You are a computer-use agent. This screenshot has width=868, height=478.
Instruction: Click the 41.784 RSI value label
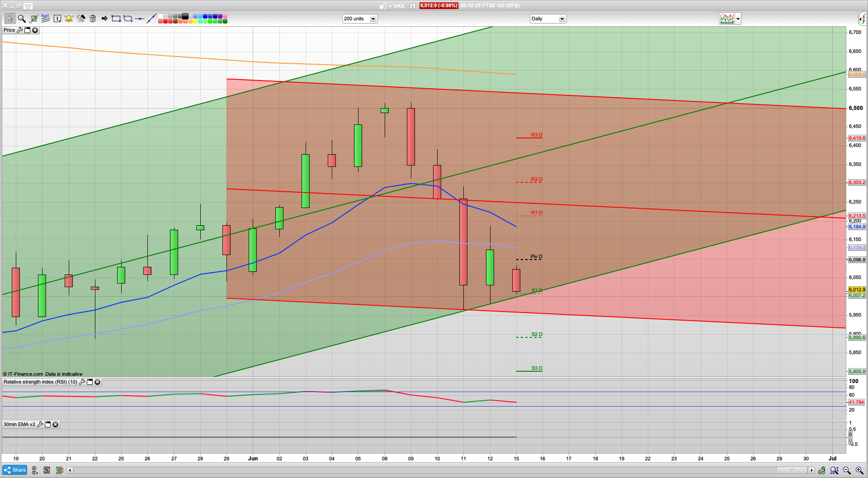pos(856,402)
